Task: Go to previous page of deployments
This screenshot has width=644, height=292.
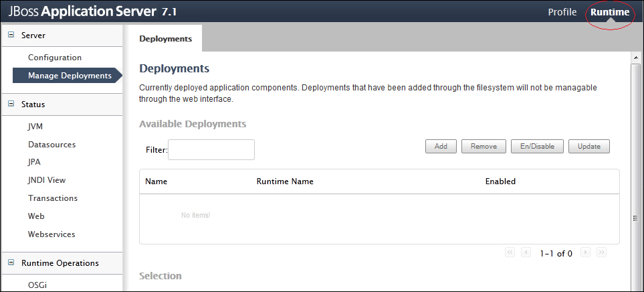Action: coord(526,252)
